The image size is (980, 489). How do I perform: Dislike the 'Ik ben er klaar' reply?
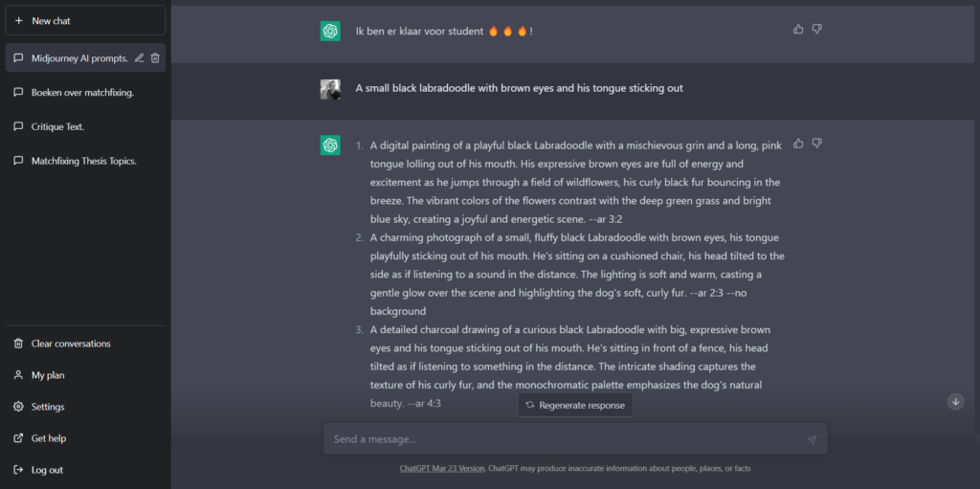[817, 29]
